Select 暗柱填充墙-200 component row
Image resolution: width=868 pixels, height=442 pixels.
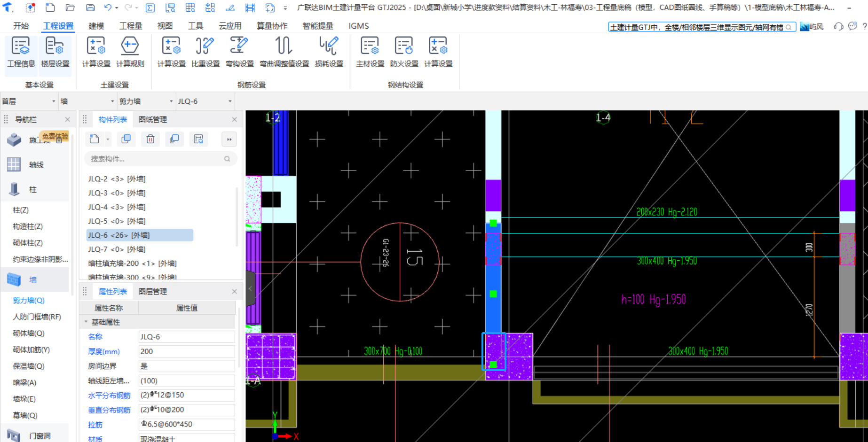point(132,263)
